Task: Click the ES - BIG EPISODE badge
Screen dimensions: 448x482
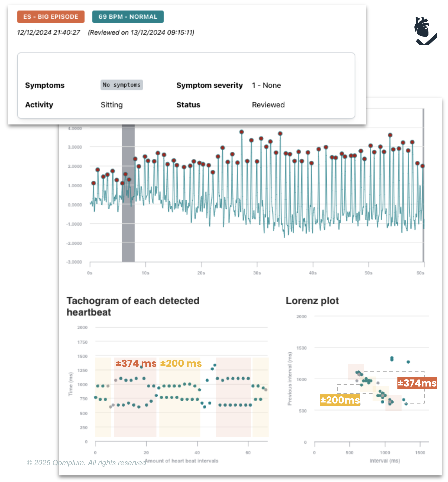Action: 51,17
